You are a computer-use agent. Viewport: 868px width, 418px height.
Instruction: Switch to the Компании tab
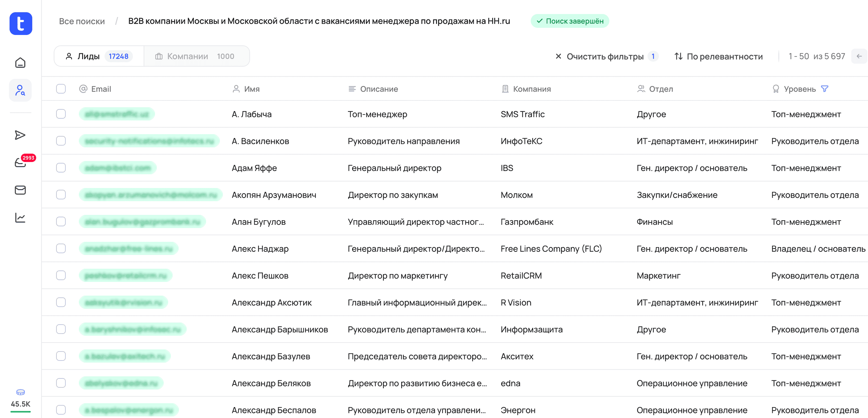[x=197, y=56]
